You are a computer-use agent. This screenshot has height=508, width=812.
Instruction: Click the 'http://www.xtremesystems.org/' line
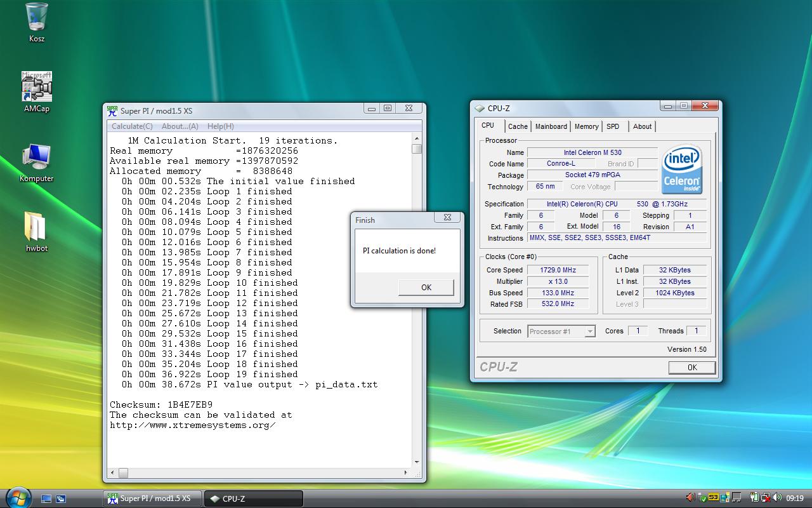point(193,425)
